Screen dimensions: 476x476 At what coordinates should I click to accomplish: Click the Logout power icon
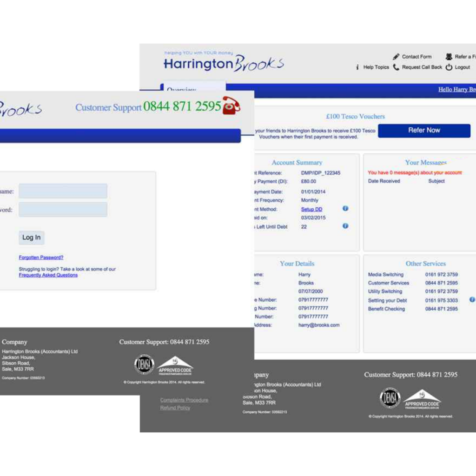point(449,67)
